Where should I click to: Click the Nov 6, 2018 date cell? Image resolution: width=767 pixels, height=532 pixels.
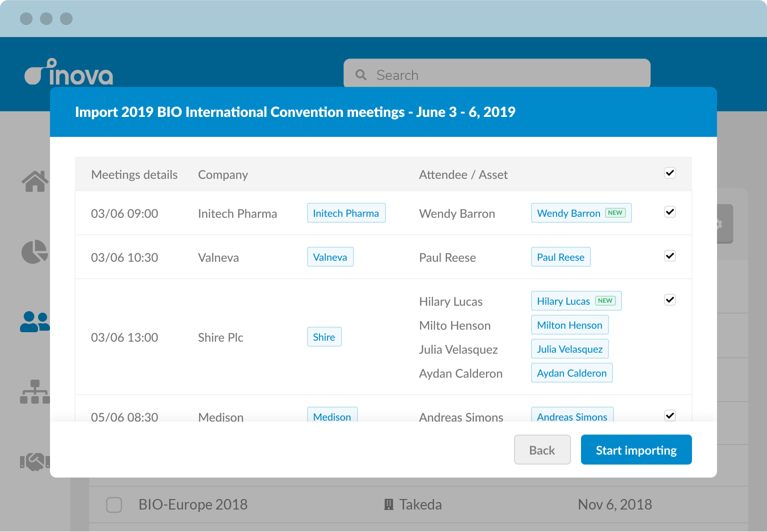click(x=615, y=505)
